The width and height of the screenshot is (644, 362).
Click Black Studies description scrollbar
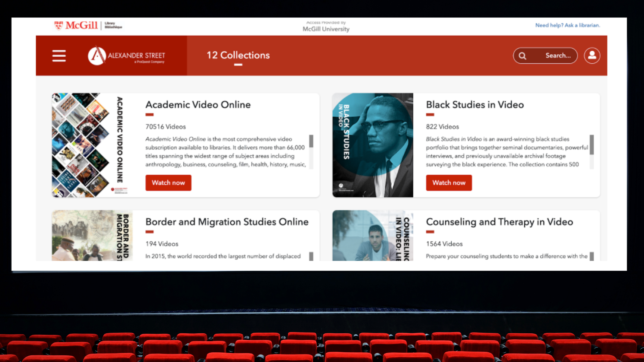click(x=591, y=145)
